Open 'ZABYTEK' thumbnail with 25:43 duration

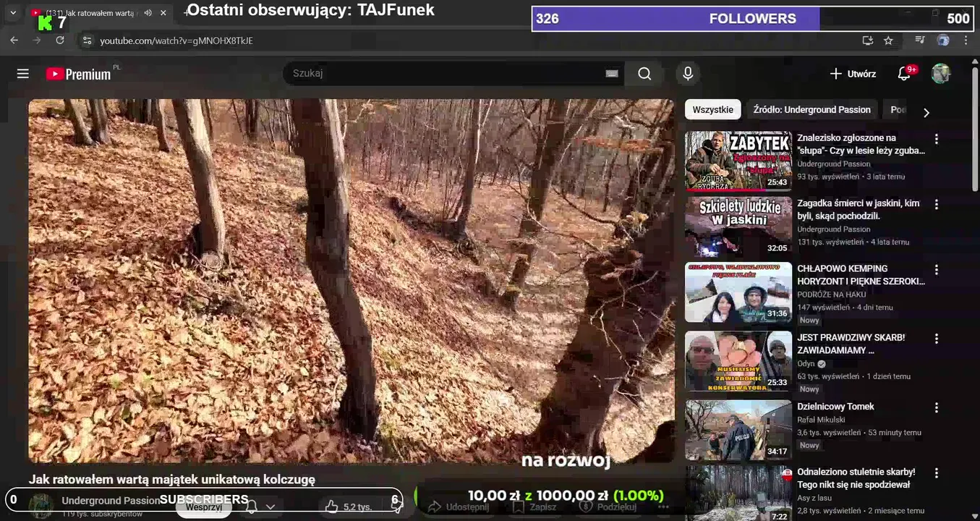tap(738, 161)
